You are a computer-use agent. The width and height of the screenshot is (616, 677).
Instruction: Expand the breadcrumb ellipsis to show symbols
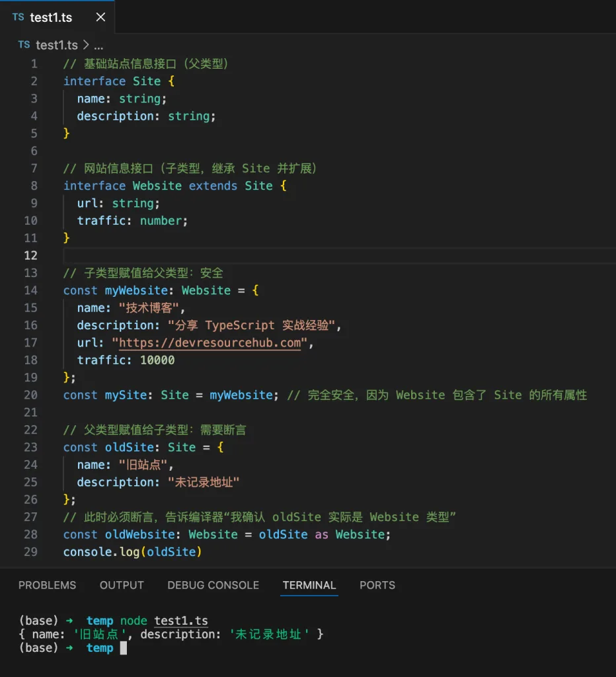pos(98,45)
